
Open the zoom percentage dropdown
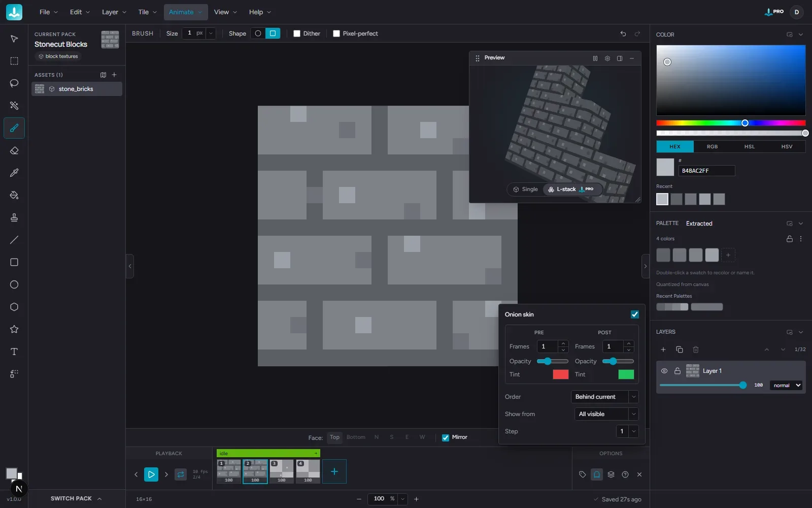coord(402,499)
